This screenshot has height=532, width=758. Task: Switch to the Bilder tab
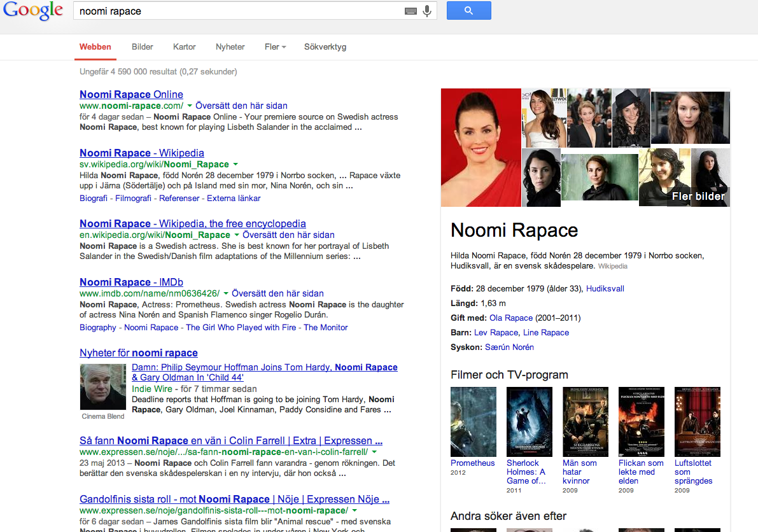coord(142,47)
